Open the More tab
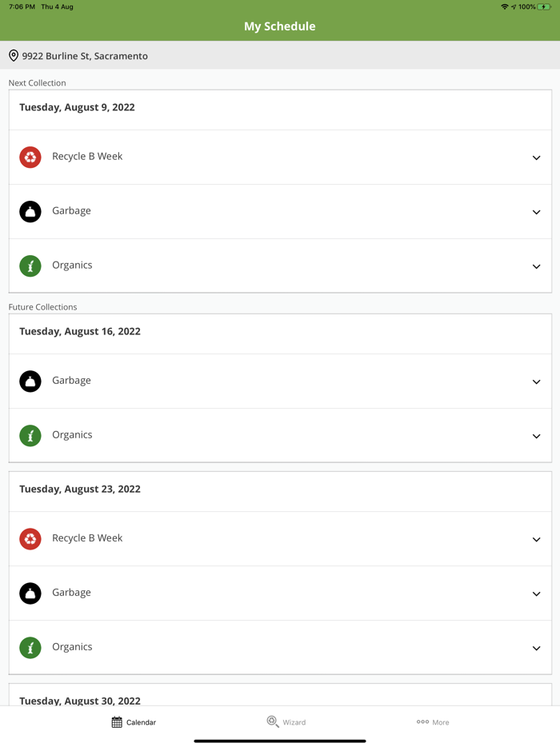 tap(433, 722)
